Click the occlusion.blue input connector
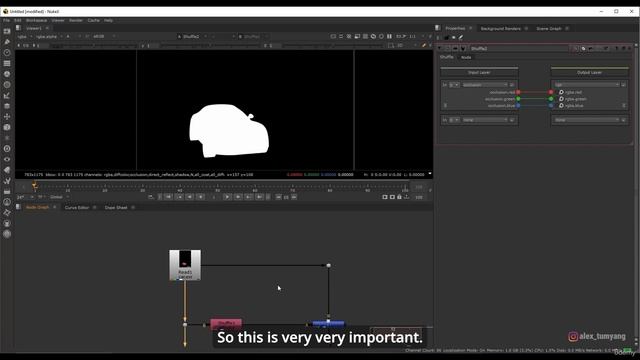Viewport: 640px width, 360px height. 518,105
